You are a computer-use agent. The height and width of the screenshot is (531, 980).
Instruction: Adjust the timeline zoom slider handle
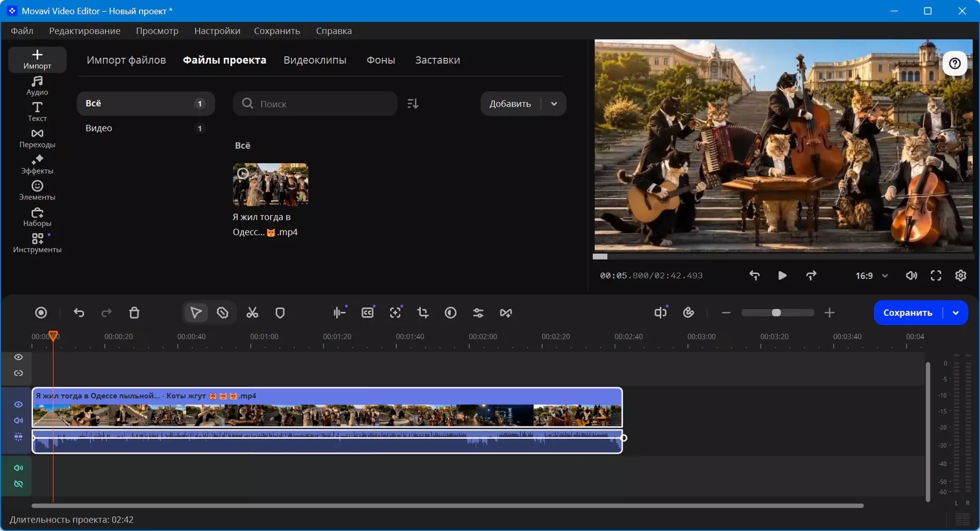pos(776,313)
